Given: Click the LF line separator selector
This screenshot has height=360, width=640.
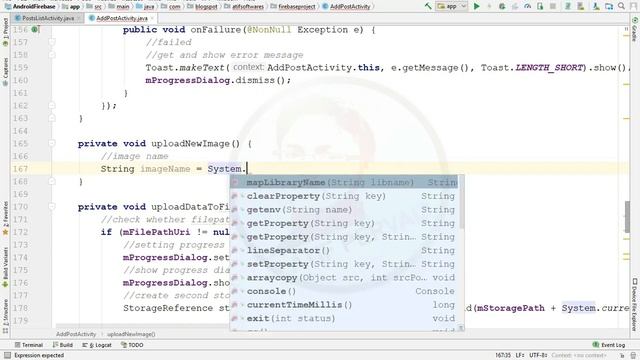Looking at the screenshot, I should tap(520, 356).
